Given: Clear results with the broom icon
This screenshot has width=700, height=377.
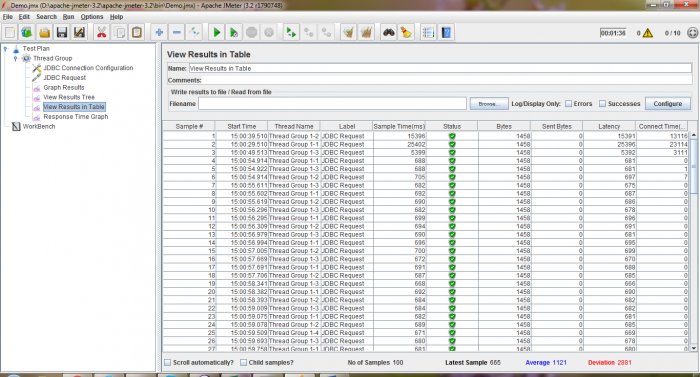Looking at the screenshot, I should point(348,33).
